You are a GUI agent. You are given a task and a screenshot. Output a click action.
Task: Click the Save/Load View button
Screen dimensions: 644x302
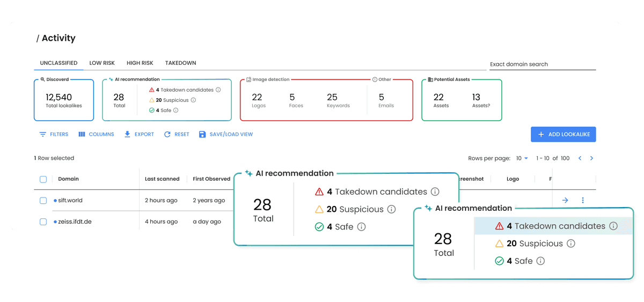[225, 134]
